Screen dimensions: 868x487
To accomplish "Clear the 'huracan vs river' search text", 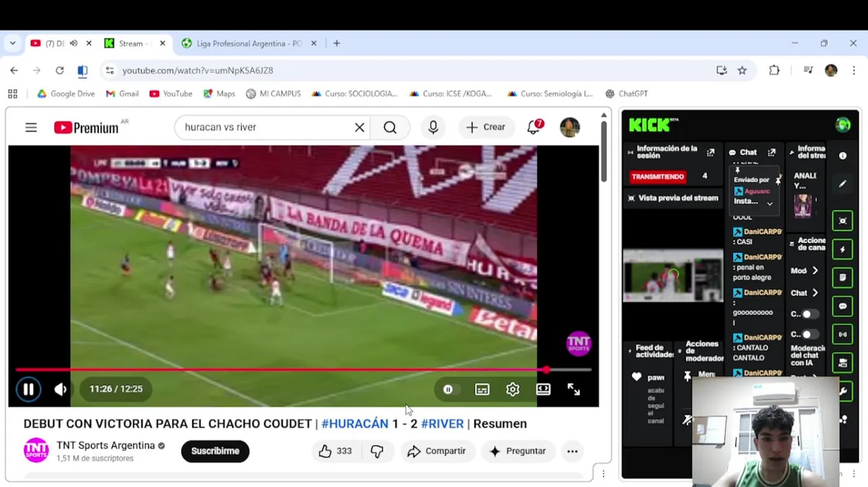I will pos(359,127).
